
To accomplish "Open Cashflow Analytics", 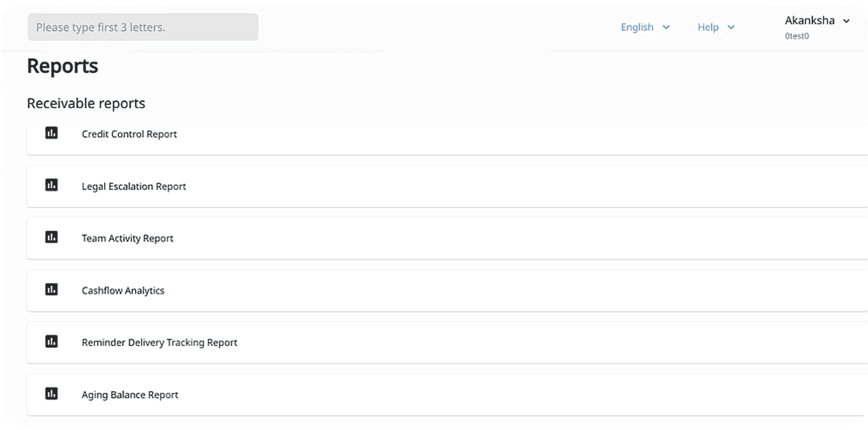I will pos(123,291).
